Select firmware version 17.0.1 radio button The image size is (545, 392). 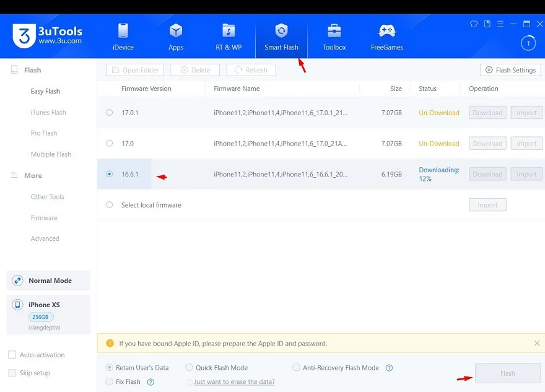point(110,113)
